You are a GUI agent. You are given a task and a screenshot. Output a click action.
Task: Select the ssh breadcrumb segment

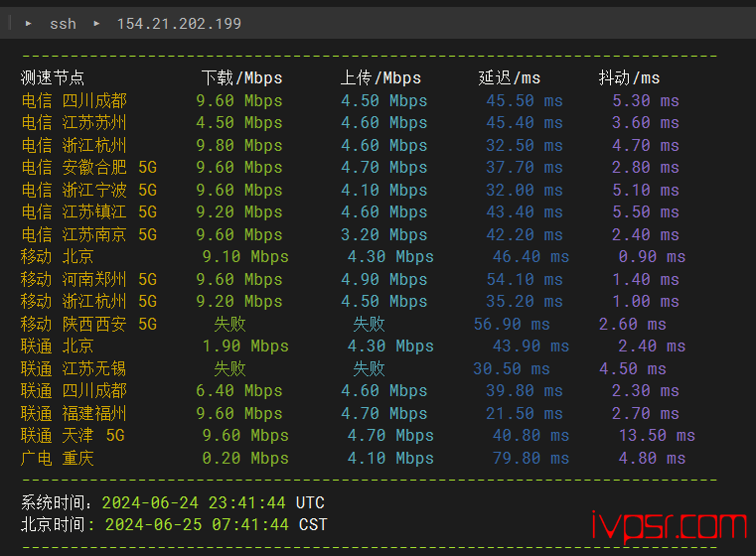pyautogui.click(x=63, y=23)
